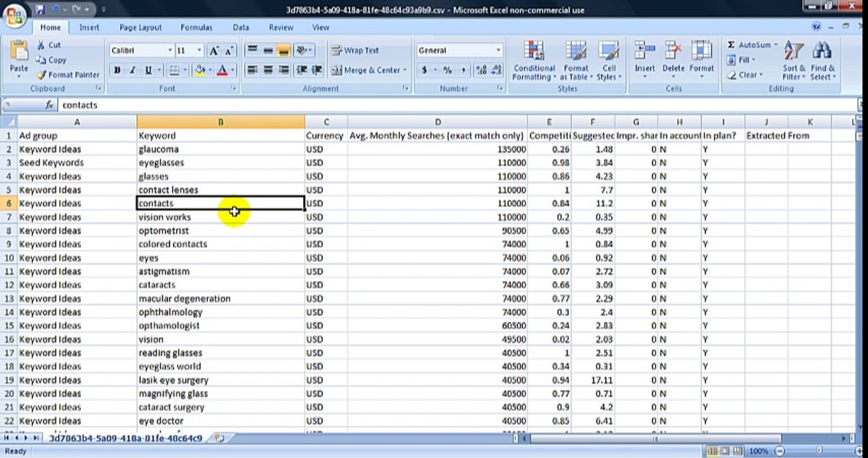This screenshot has width=868, height=458.
Task: Decrease font size with Shrink Font
Action: click(229, 50)
